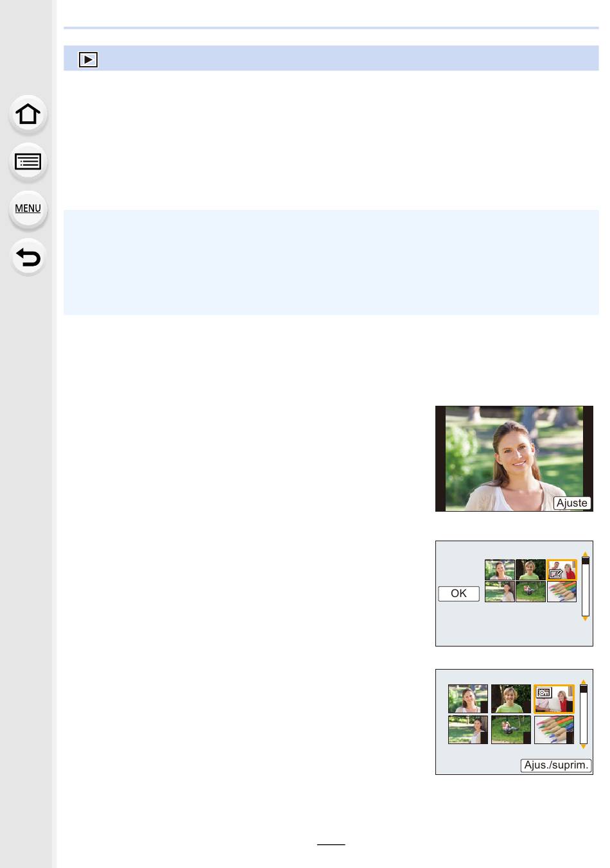Select child on grass thumbnail in OK panel
The height and width of the screenshot is (868, 610).
[x=530, y=591]
